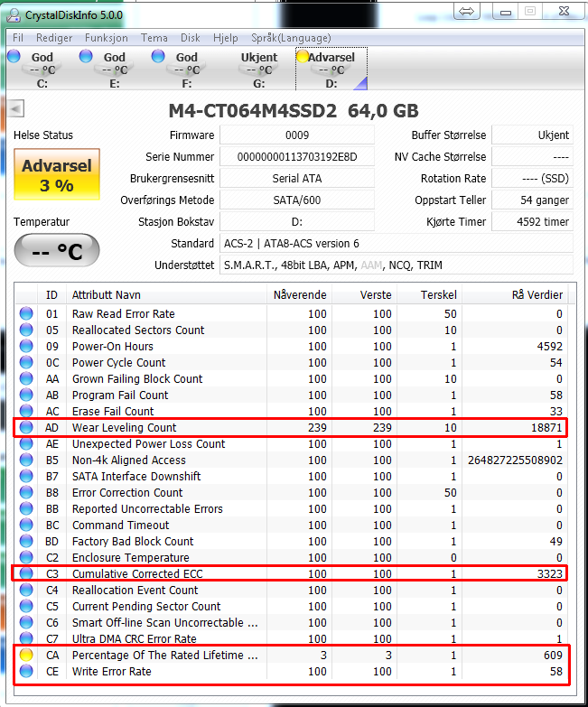Click the Rotation Rate SSD field
The height and width of the screenshot is (707, 588).
tap(533, 179)
